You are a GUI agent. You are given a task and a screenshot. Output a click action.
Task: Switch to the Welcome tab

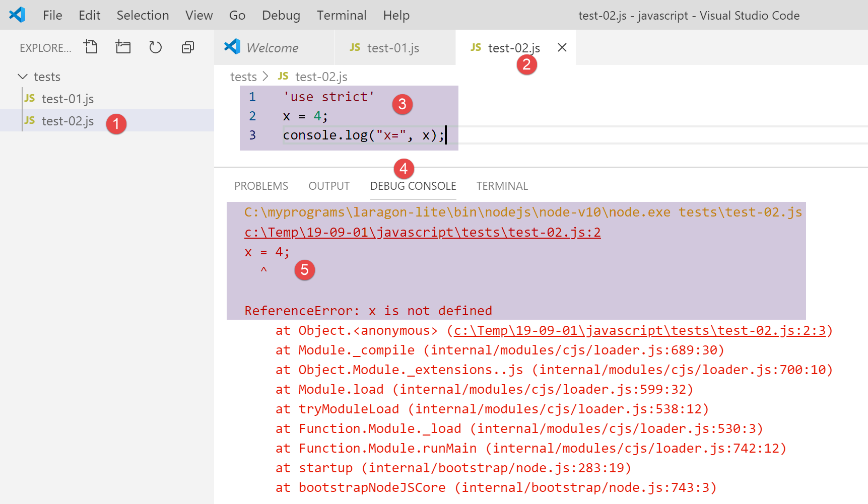pos(272,48)
